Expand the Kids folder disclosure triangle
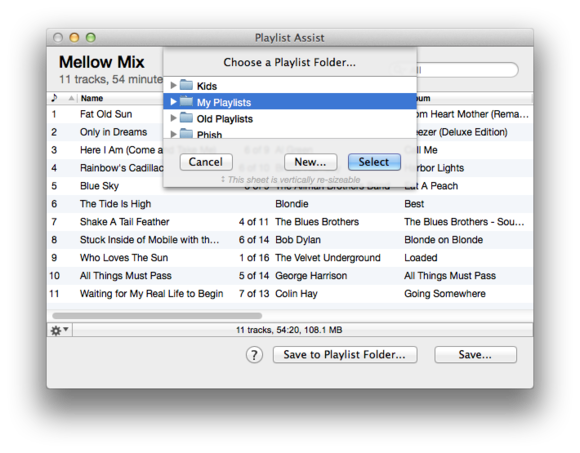580x453 pixels. (173, 85)
